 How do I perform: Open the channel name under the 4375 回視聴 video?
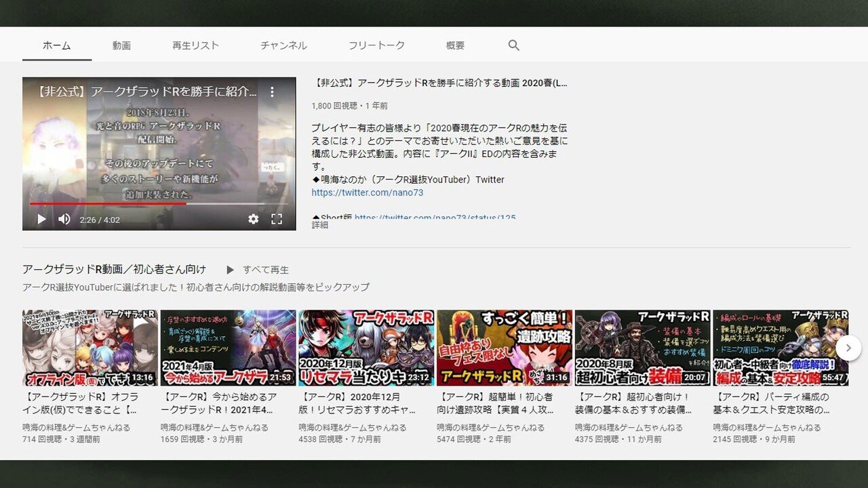point(629,428)
